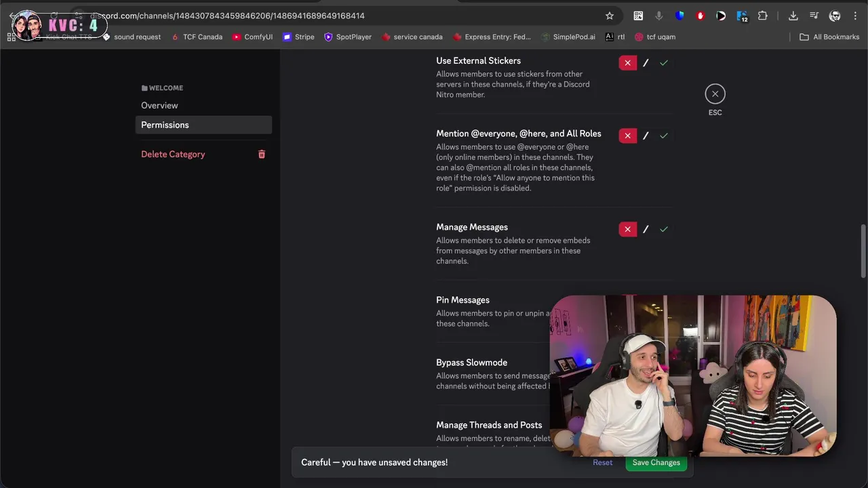Open the SimplePod.ai bookmark
The image size is (868, 488).
568,37
